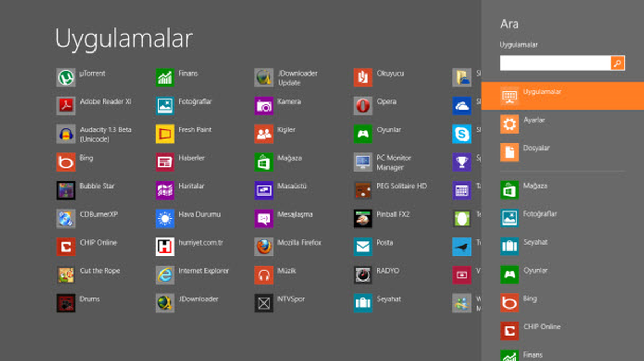Open the Cut the Rope icon
The width and height of the screenshot is (644, 361).
66,275
